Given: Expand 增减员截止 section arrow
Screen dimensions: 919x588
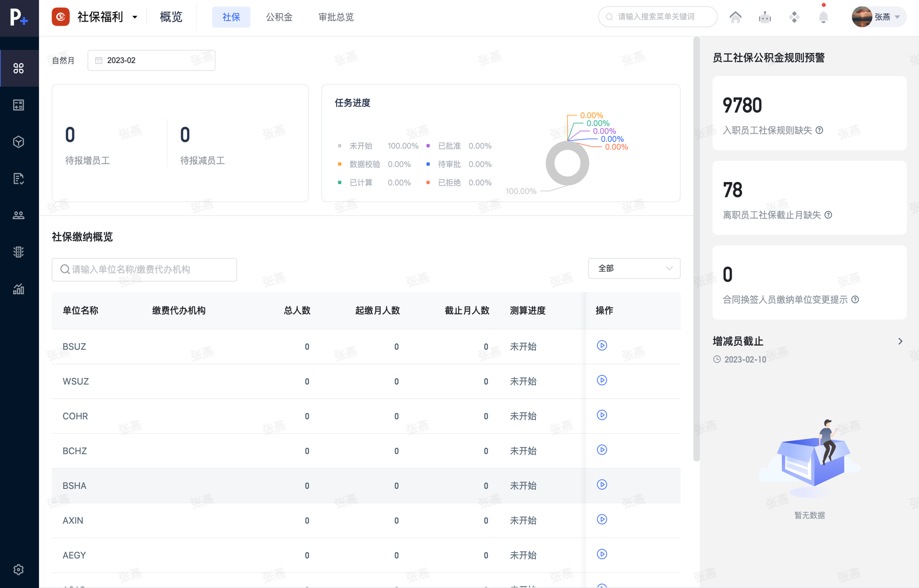Looking at the screenshot, I should [900, 341].
